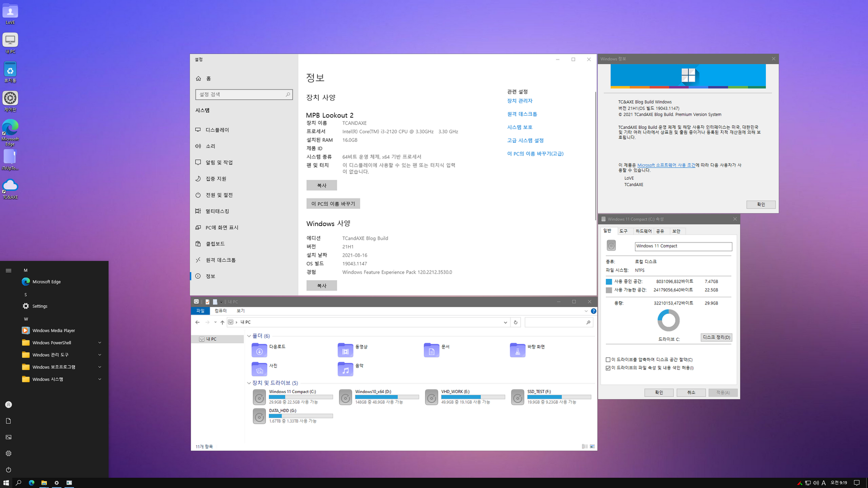
Task: Open the TC&AXE cloud desktop icon
Action: pyautogui.click(x=10, y=189)
